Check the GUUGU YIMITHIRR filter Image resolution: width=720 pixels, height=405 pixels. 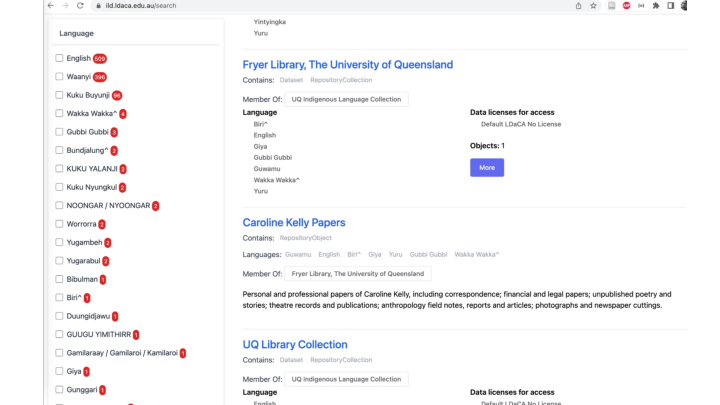(59, 334)
